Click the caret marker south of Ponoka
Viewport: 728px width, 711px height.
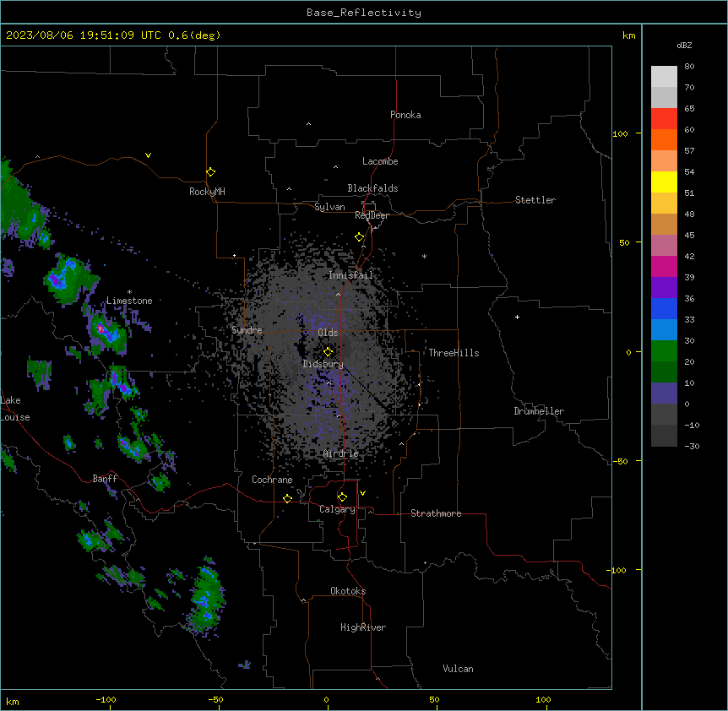(x=308, y=124)
